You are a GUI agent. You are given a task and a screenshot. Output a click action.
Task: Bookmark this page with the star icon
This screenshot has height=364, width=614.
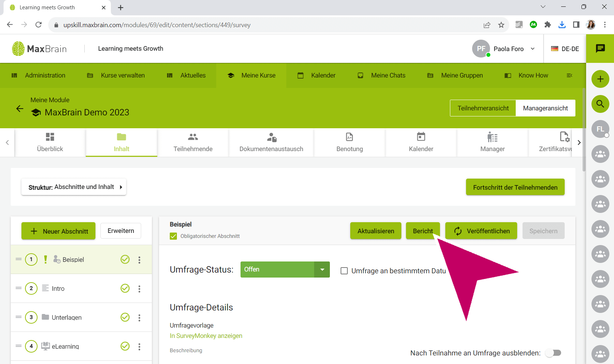[501, 25]
